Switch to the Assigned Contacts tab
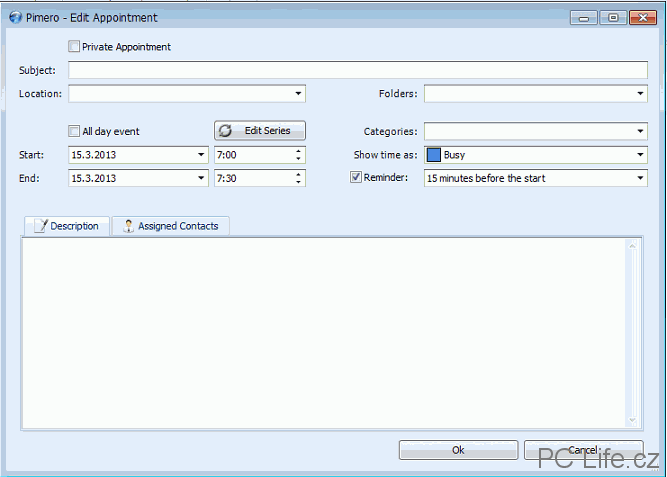 [x=171, y=226]
